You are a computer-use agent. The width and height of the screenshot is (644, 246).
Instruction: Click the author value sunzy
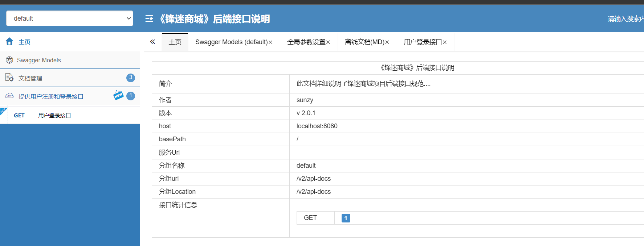(x=305, y=100)
